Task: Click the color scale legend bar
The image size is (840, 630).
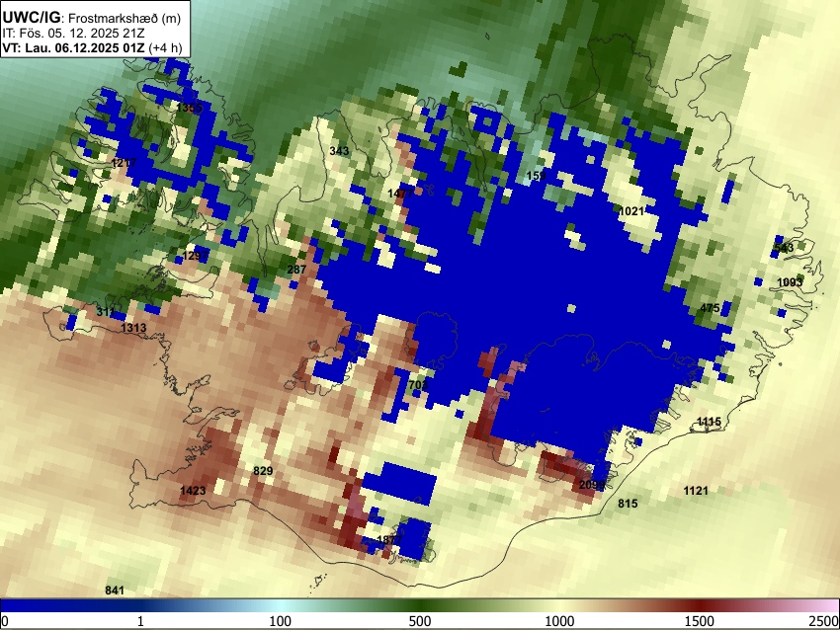Action: pyautogui.click(x=420, y=605)
